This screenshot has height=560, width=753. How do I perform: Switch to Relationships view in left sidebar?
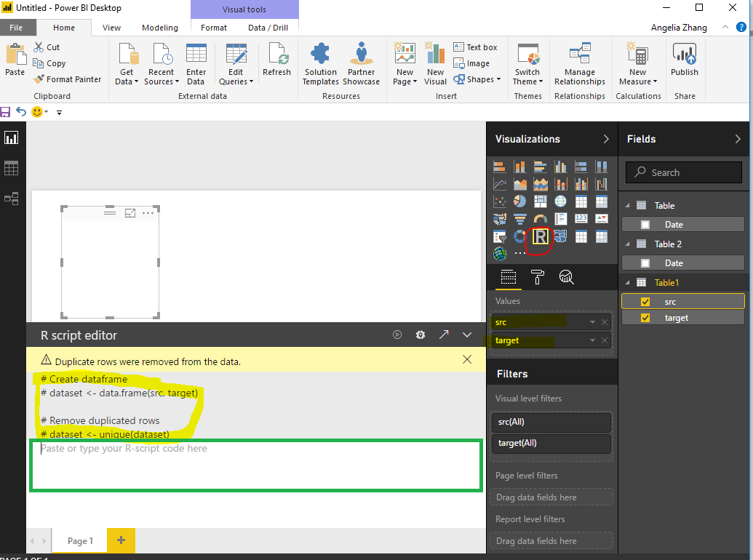tap(11, 199)
